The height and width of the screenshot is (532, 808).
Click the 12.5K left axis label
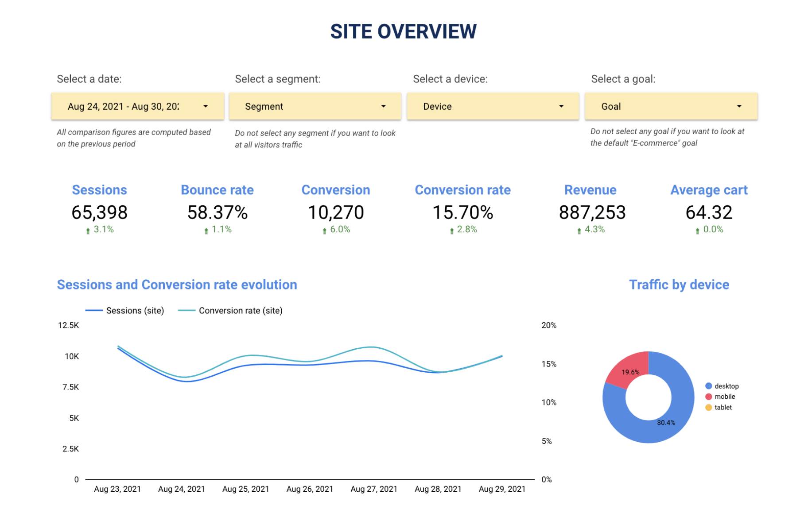[x=68, y=325]
